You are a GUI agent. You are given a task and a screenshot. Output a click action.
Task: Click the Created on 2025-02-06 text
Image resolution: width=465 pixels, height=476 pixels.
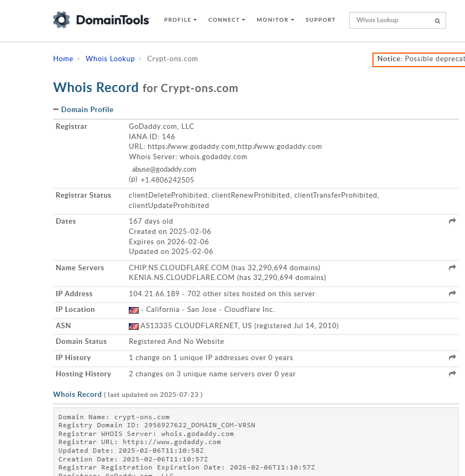click(169, 231)
